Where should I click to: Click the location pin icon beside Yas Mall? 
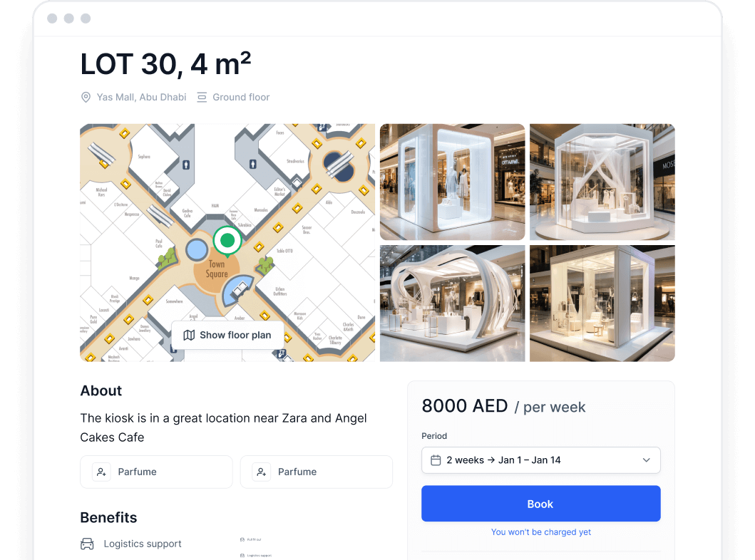[86, 97]
